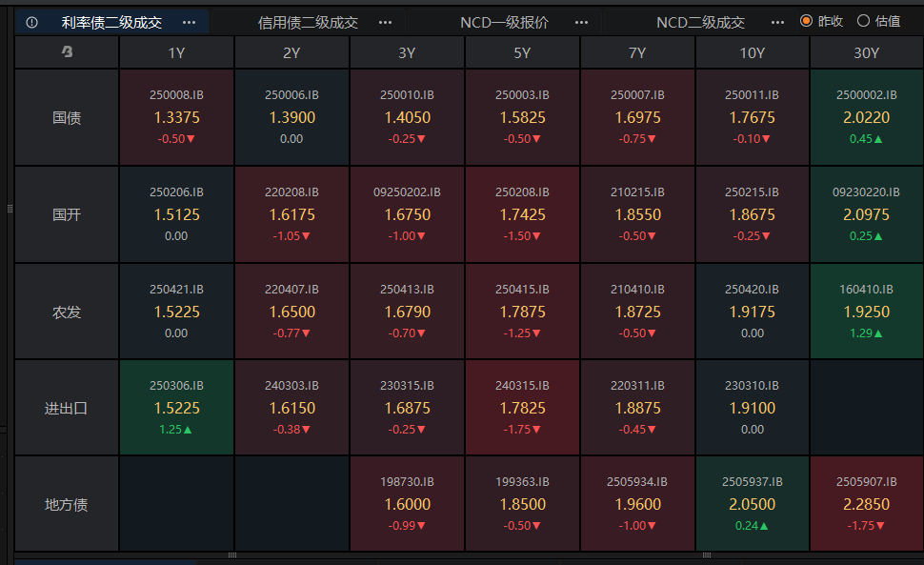This screenshot has height=565, width=924.
Task: Switch to the 信用债二级成交 tab
Action: 308,22
